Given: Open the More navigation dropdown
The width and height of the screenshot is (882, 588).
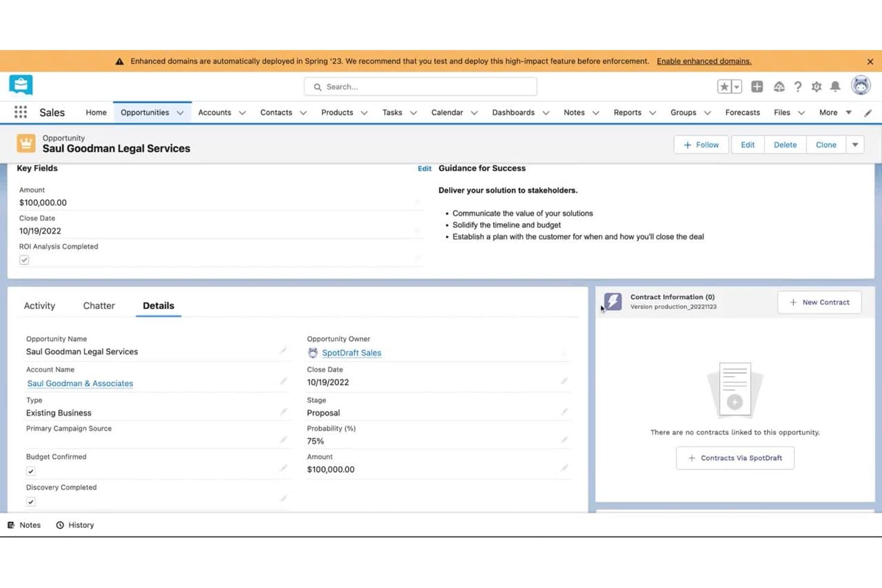Looking at the screenshot, I should coord(835,113).
